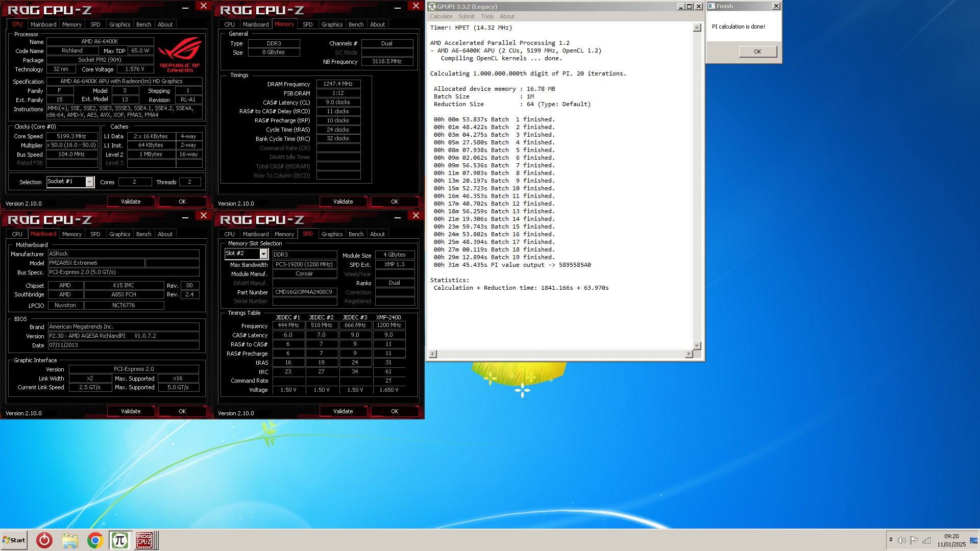Click the volume speaker tray icon
Image resolution: width=980 pixels, height=551 pixels.
(x=902, y=540)
